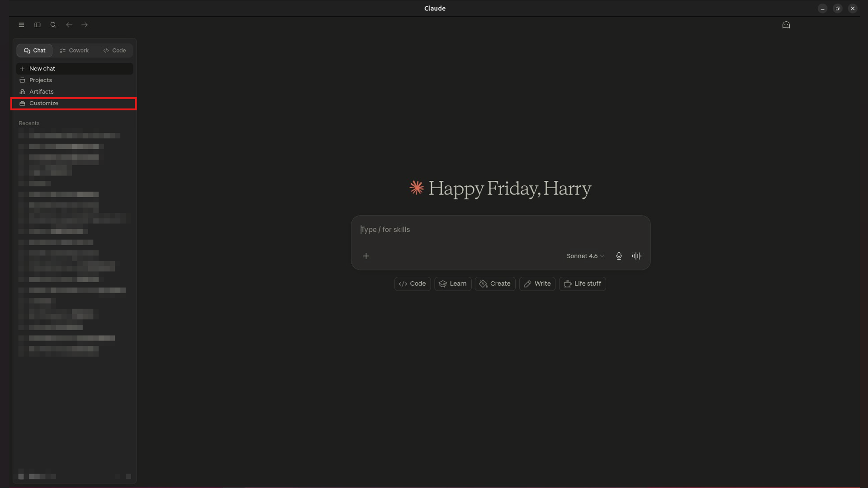Click the Recents section label

[29, 123]
